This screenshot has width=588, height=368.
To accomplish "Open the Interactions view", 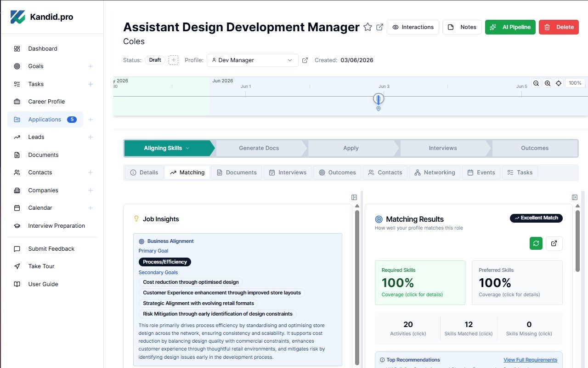I will [x=413, y=27].
